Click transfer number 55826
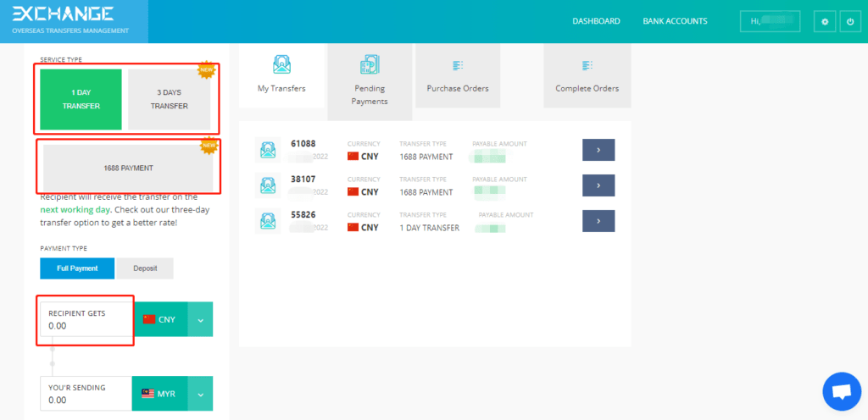868x420 pixels. coord(303,214)
